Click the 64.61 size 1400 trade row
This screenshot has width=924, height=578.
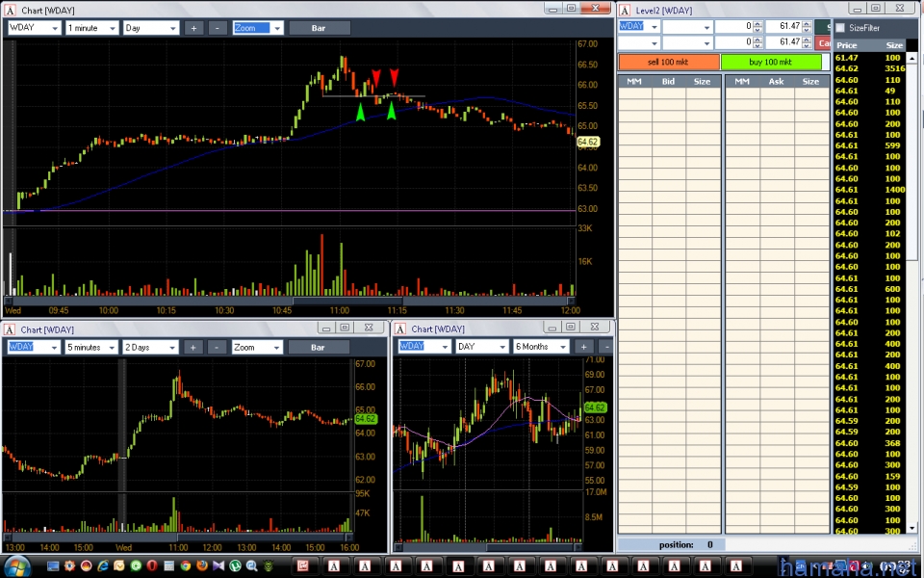click(x=870, y=190)
